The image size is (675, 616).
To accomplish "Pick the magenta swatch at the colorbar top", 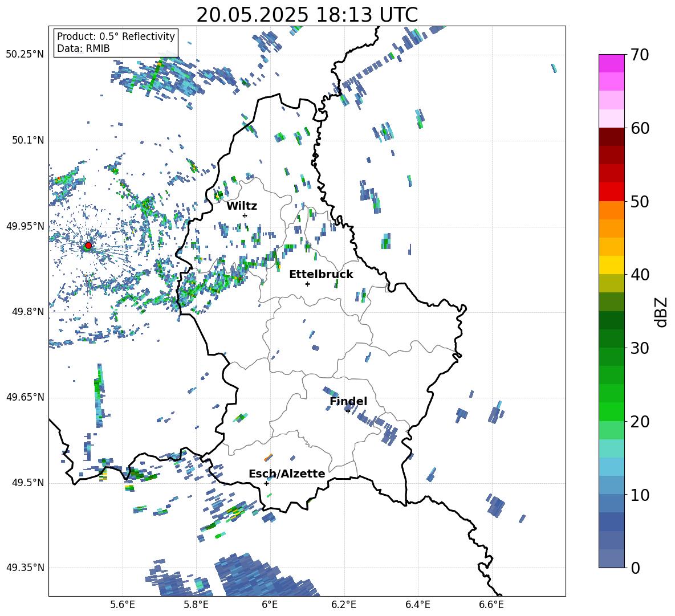I will pyautogui.click(x=612, y=63).
